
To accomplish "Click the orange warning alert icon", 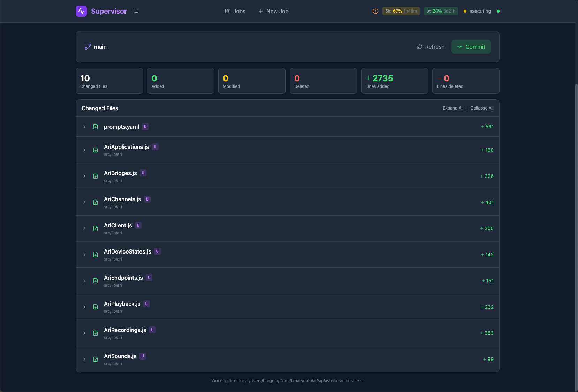I will (x=375, y=11).
